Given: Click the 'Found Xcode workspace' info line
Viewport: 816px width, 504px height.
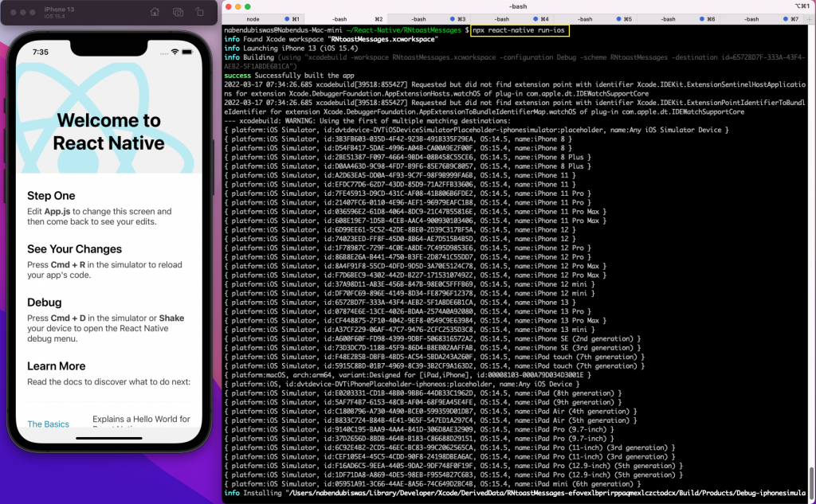Looking at the screenshot, I should [331, 39].
